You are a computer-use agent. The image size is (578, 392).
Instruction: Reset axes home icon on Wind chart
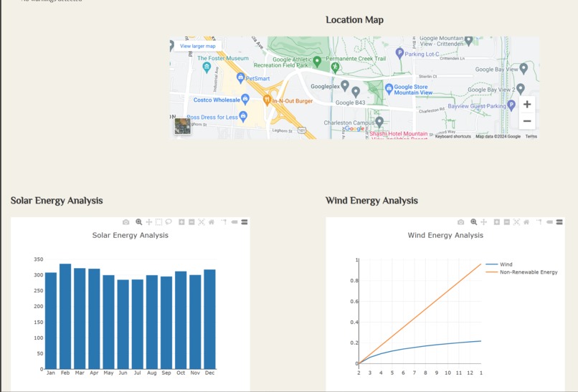coord(526,222)
